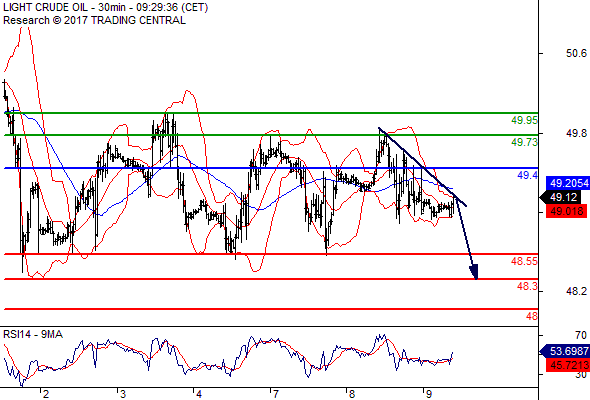Click the Research 2017 TRADING CENTRAL text
590x400 pixels.
pos(94,20)
